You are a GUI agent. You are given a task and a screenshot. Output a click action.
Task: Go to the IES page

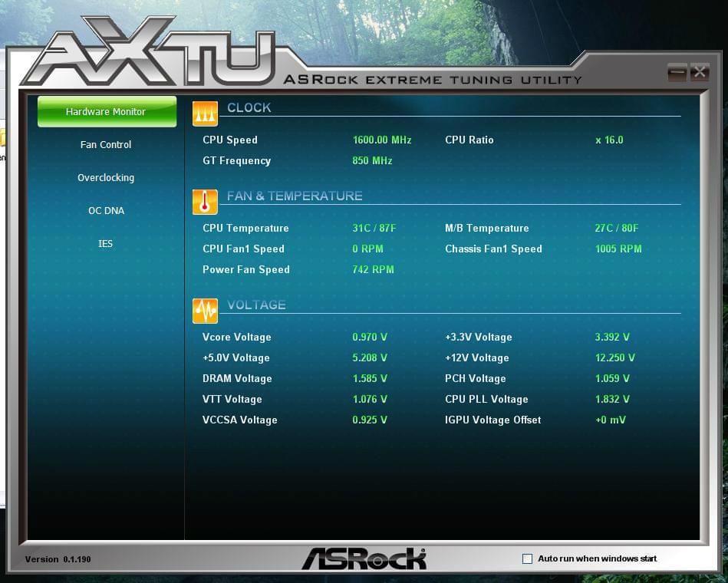pos(105,244)
